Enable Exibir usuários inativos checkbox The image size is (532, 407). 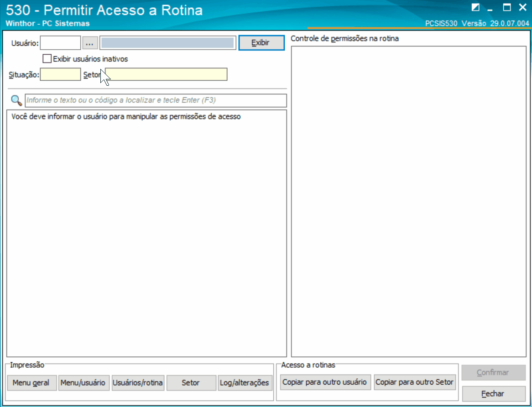point(47,59)
